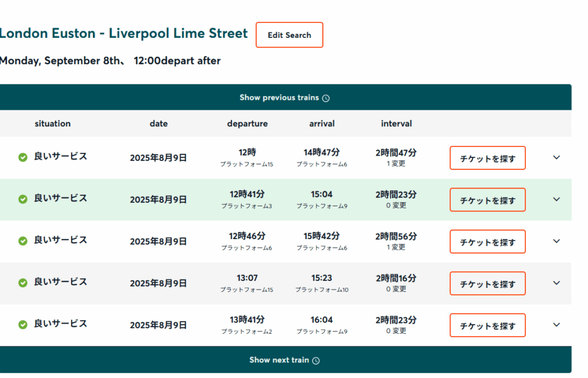Click date 2025年8月9日 in the 13時41分 row
The height and width of the screenshot is (378, 588).
point(158,325)
